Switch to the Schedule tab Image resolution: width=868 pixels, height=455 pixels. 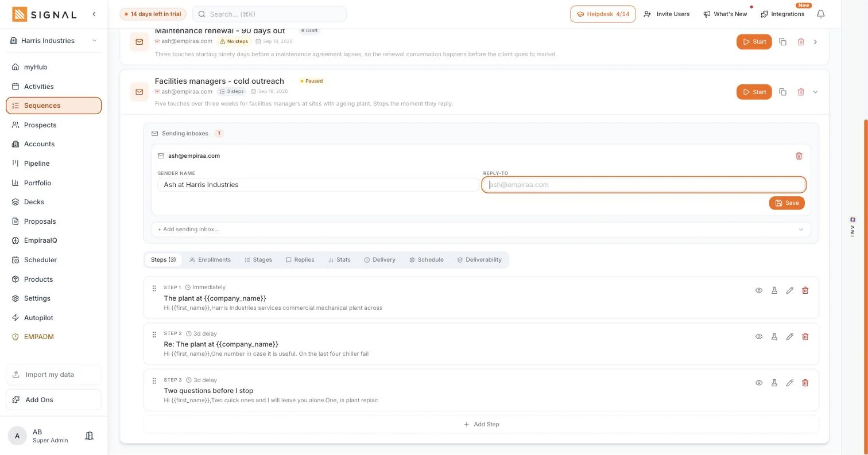click(x=426, y=260)
